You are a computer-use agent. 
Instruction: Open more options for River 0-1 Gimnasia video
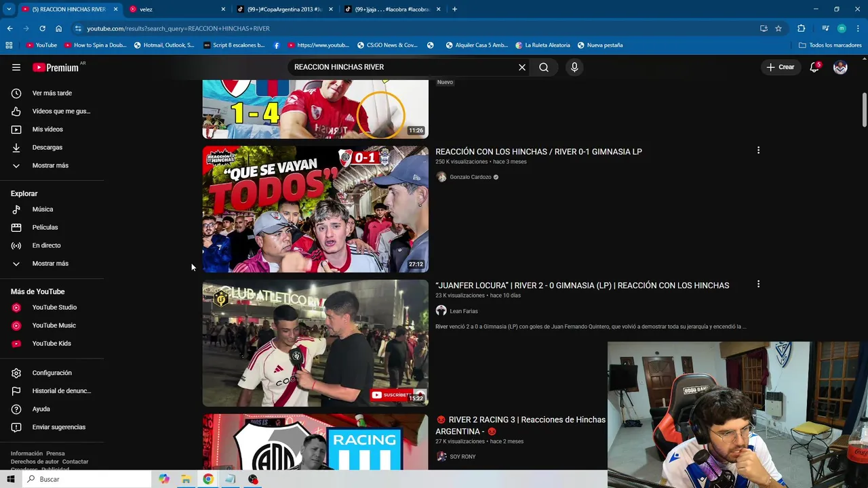tap(758, 150)
